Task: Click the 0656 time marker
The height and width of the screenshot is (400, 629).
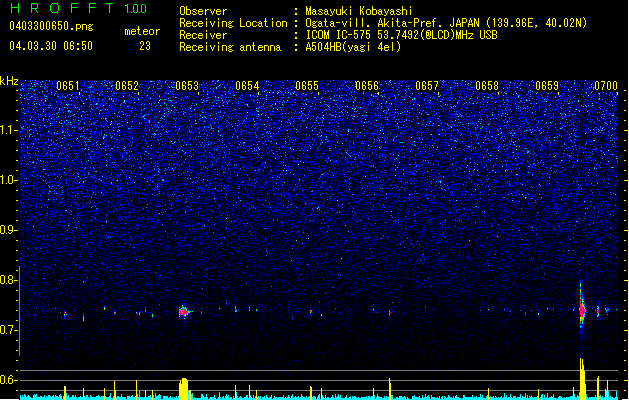Action: pyautogui.click(x=367, y=86)
